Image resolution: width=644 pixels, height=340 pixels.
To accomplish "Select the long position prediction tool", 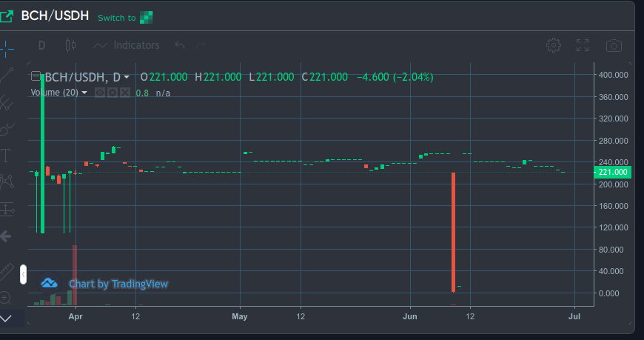I will tap(6, 209).
